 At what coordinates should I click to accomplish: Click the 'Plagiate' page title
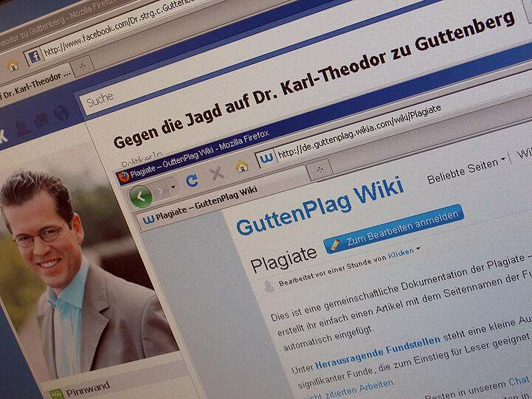283,259
